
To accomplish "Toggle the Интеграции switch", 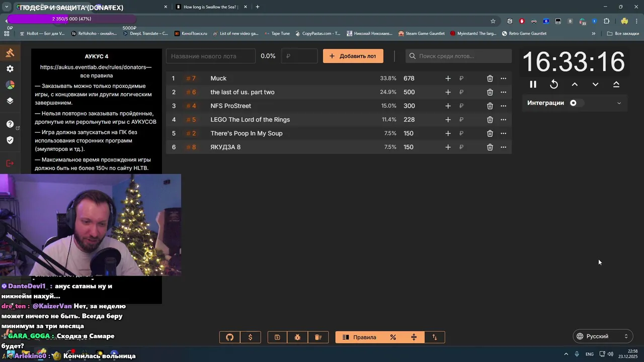I will [x=577, y=103].
